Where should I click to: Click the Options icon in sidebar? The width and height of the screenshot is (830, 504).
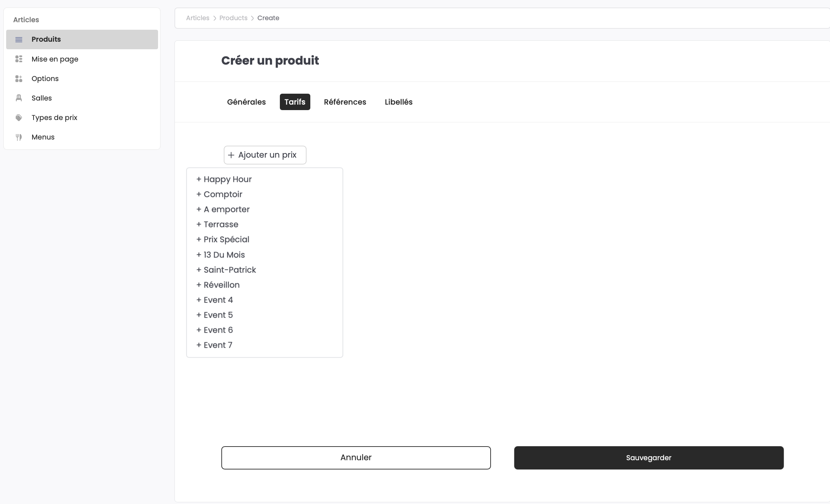pos(19,79)
